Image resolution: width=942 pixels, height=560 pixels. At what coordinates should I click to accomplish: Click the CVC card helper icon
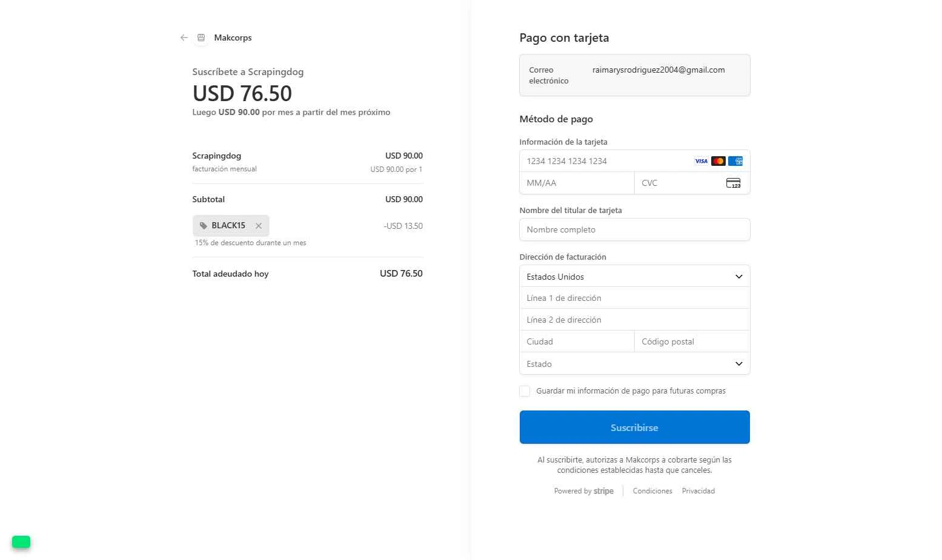point(733,183)
